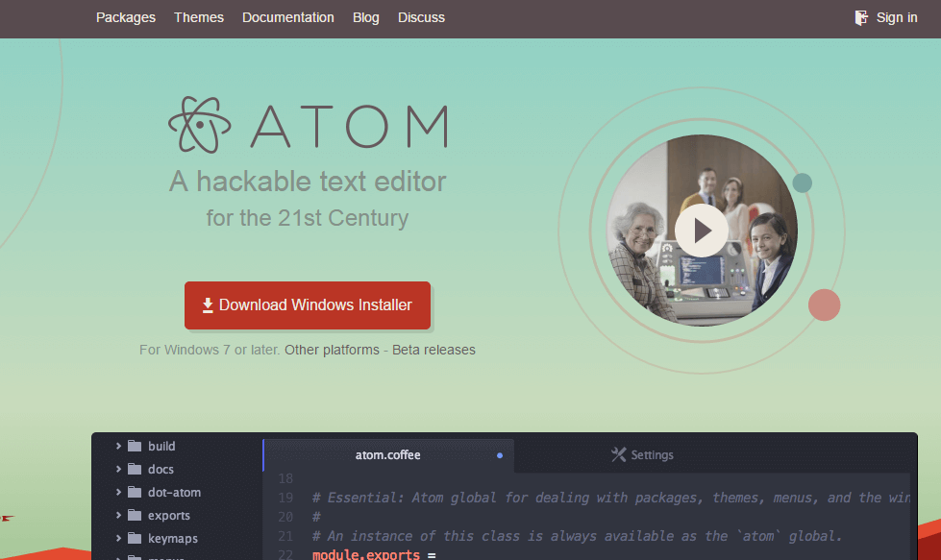Click line number 21 in gutter

(285, 536)
